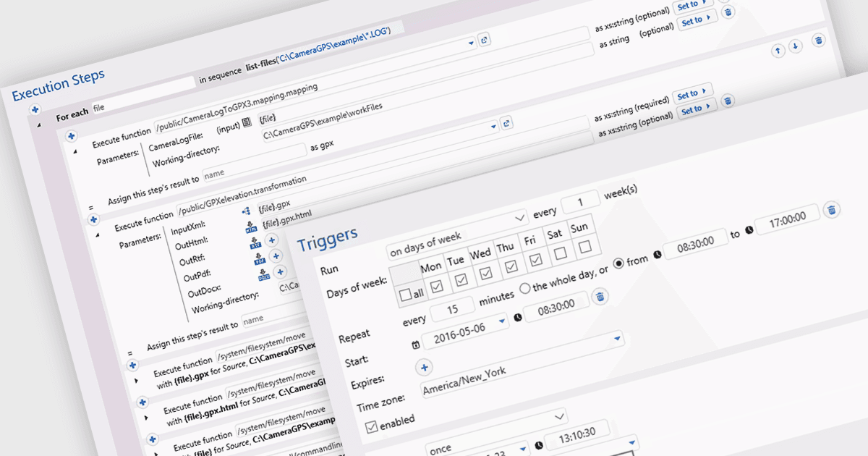Expand the {file}.gpx move step arrow
Image resolution: width=868 pixels, height=456 pixels.
point(136,379)
